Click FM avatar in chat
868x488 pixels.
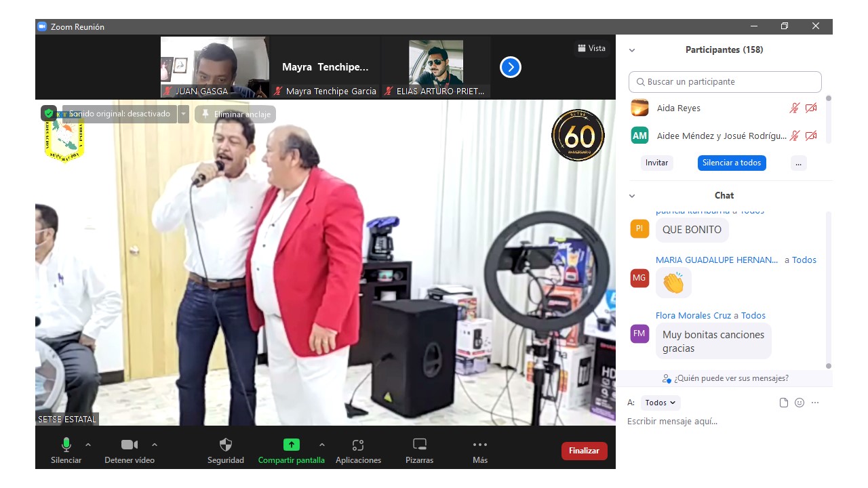pos(639,333)
